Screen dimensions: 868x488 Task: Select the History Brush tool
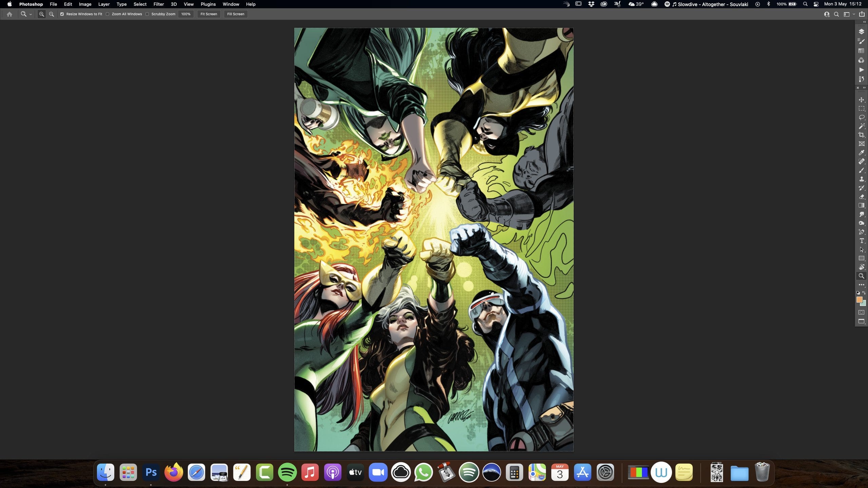861,188
